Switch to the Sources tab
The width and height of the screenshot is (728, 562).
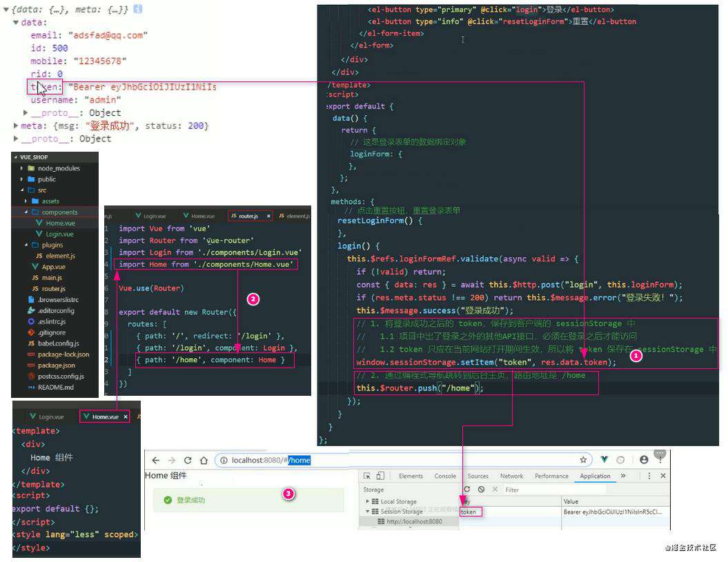[x=478, y=476]
